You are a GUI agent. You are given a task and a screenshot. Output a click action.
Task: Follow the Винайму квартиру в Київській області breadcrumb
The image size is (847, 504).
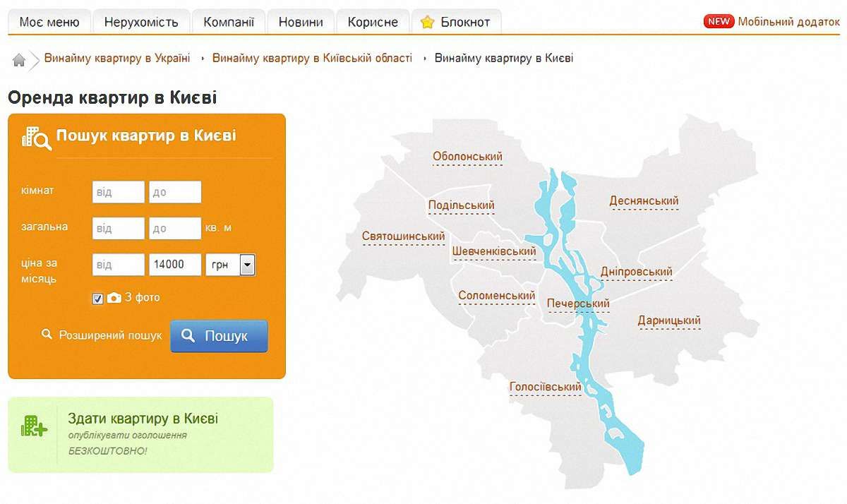[312, 58]
